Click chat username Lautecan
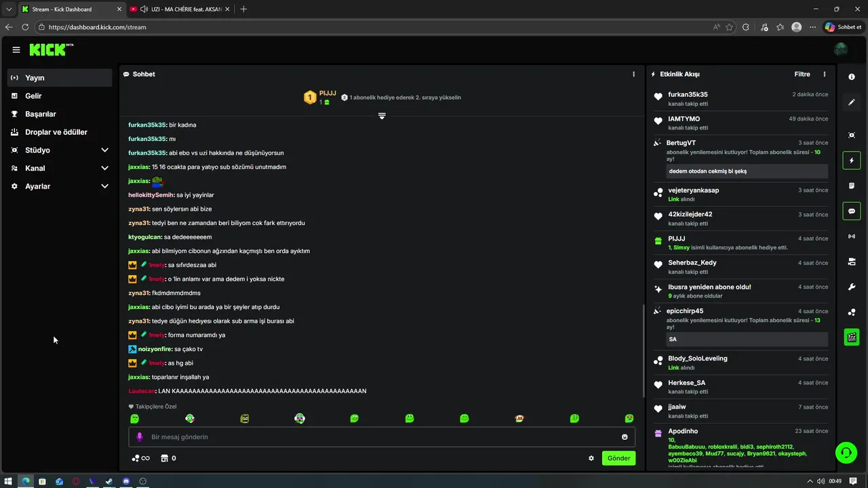 (x=142, y=391)
